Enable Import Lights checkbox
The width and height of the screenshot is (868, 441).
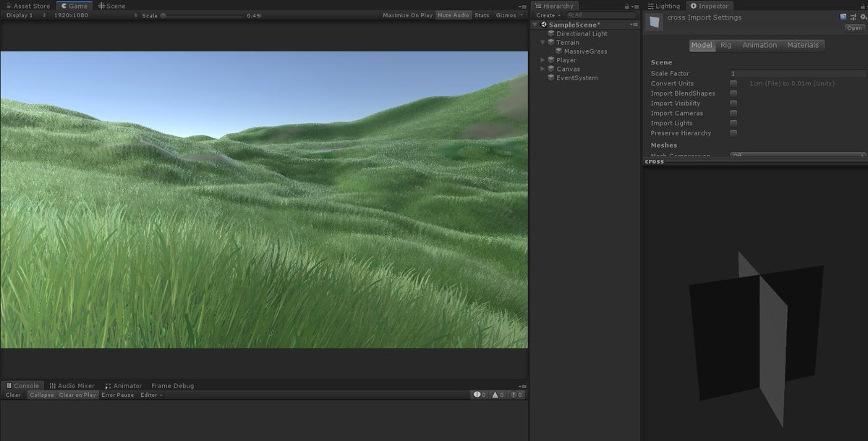733,123
